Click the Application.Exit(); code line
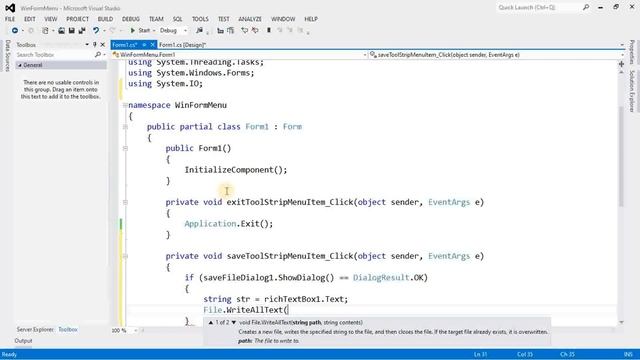The image size is (640, 360). [x=229, y=224]
